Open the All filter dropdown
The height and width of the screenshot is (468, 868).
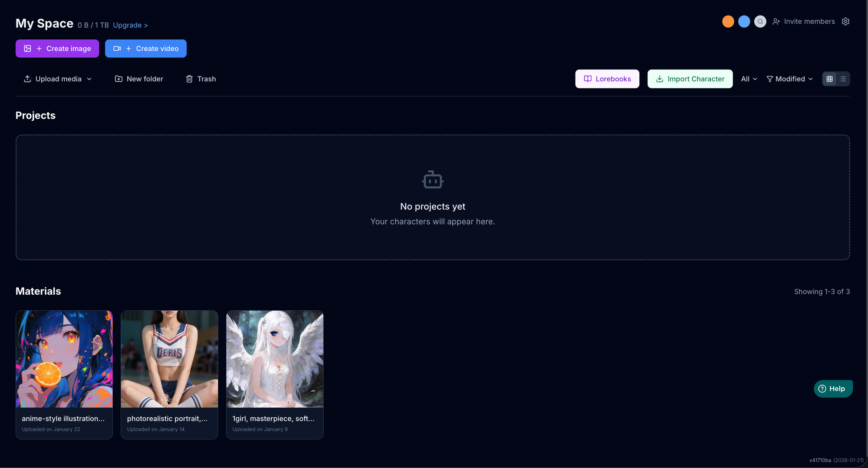(749, 79)
